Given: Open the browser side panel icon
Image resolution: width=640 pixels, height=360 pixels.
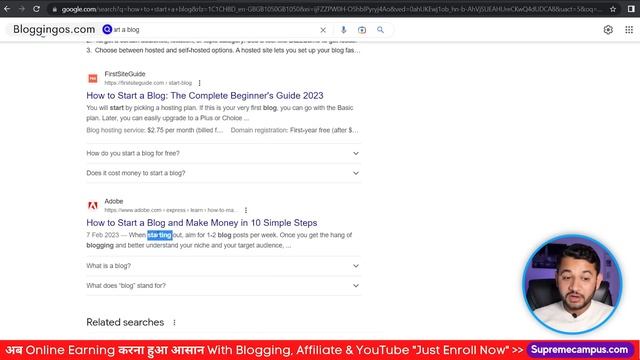Looking at the screenshot, I should coord(631,9).
